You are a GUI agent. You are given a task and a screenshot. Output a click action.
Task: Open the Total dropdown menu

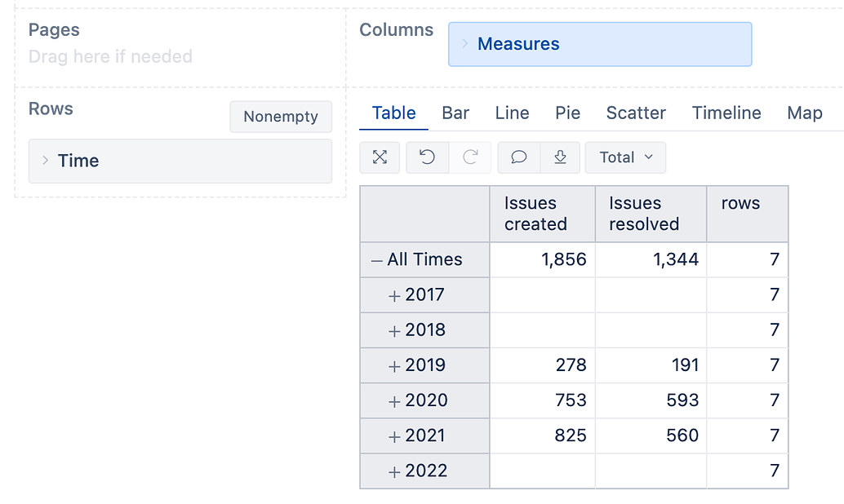click(625, 157)
